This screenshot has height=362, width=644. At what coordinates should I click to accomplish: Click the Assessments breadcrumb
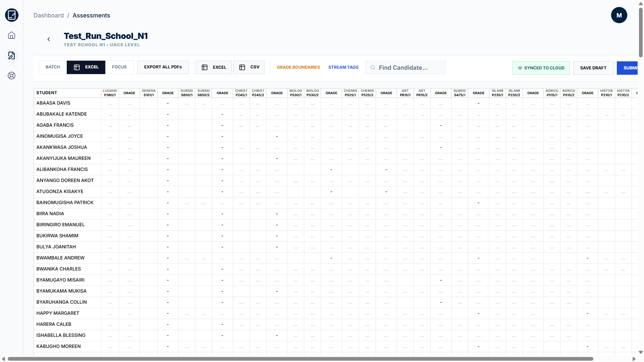tap(91, 15)
